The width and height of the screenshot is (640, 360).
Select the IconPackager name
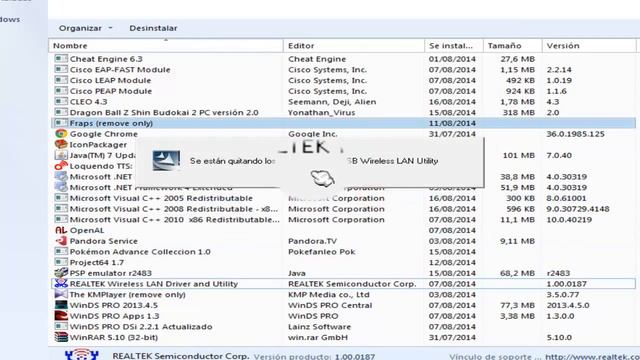coord(98,144)
